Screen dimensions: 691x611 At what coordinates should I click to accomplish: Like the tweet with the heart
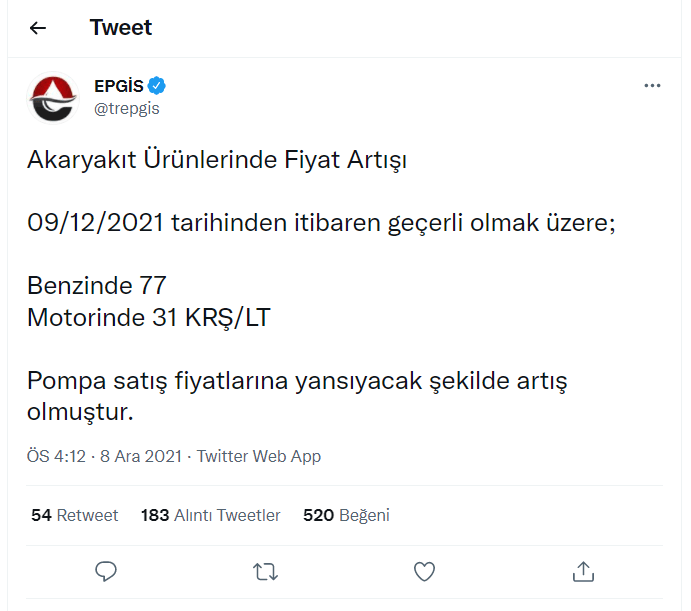click(425, 571)
